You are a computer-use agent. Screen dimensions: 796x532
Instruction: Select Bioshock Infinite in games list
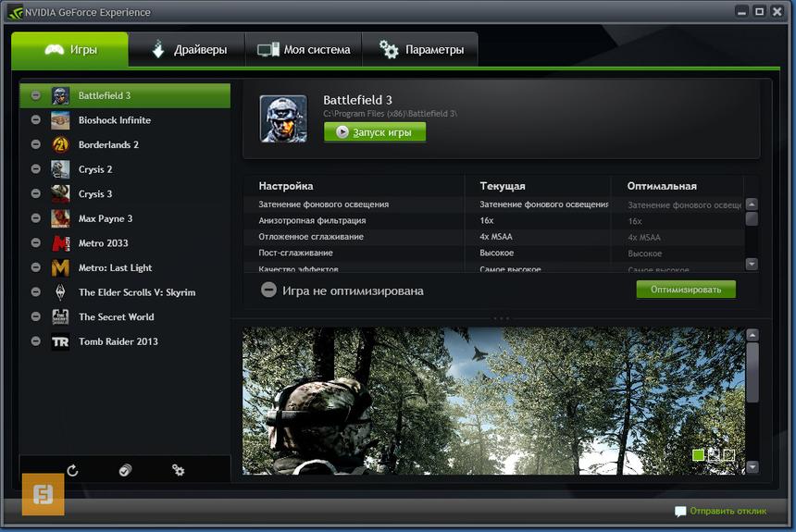click(125, 120)
